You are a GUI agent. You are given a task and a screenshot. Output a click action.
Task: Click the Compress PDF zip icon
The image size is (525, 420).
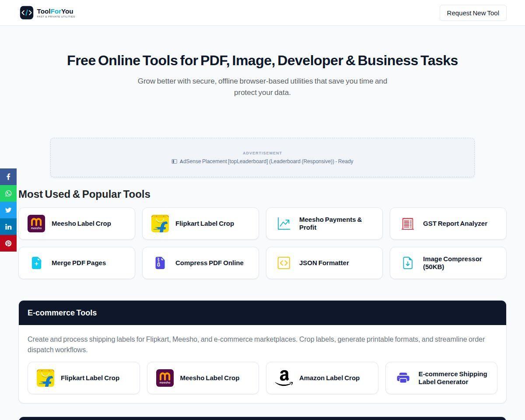pyautogui.click(x=160, y=263)
